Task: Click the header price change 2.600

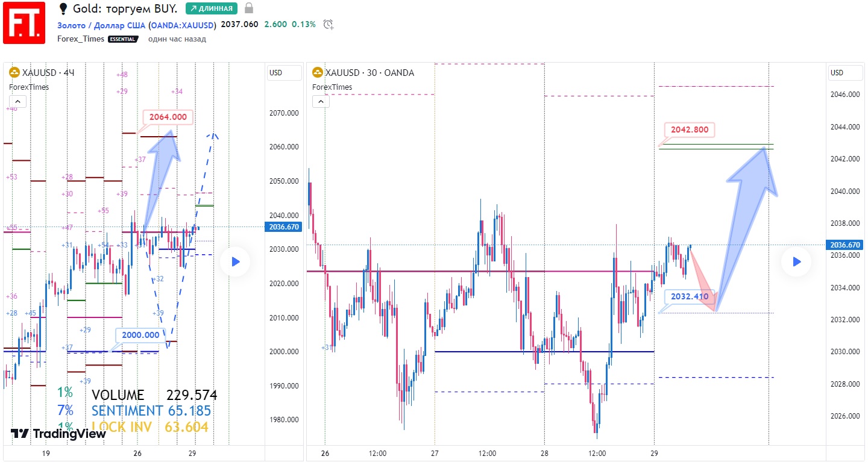Action: pos(275,25)
